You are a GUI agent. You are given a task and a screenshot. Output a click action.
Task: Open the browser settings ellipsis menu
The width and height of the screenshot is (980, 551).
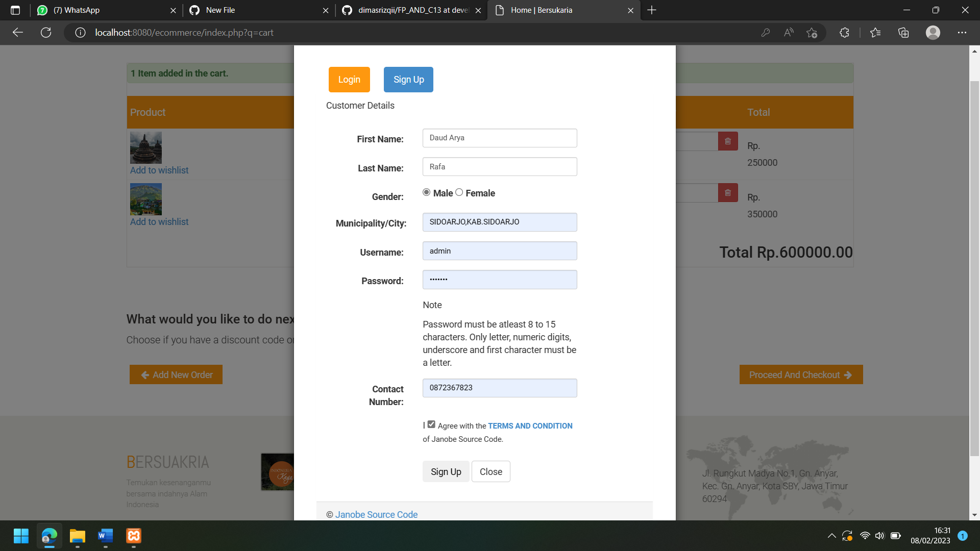click(x=962, y=32)
